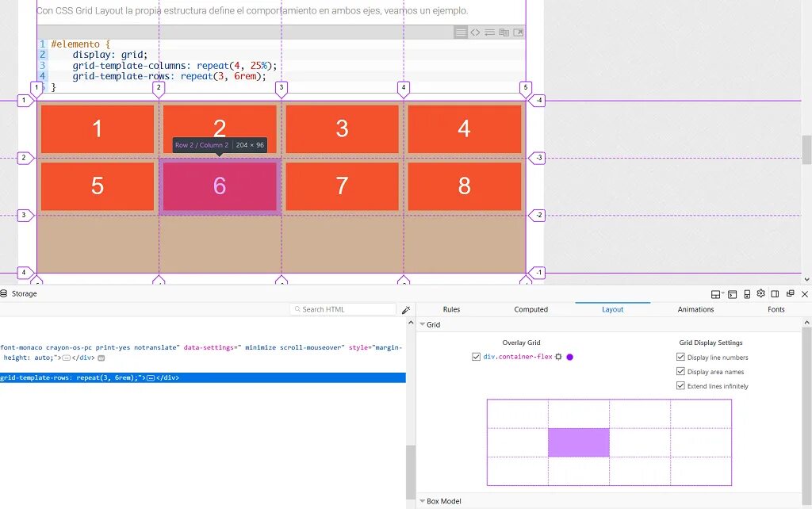Screen dimensions: 812x509
Task: Toggle the split console icon
Action: [732, 294]
